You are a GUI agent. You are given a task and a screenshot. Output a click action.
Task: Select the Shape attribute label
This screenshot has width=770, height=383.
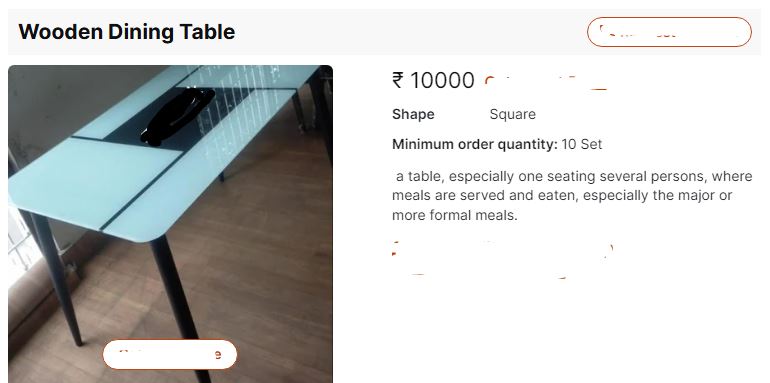[x=413, y=114]
